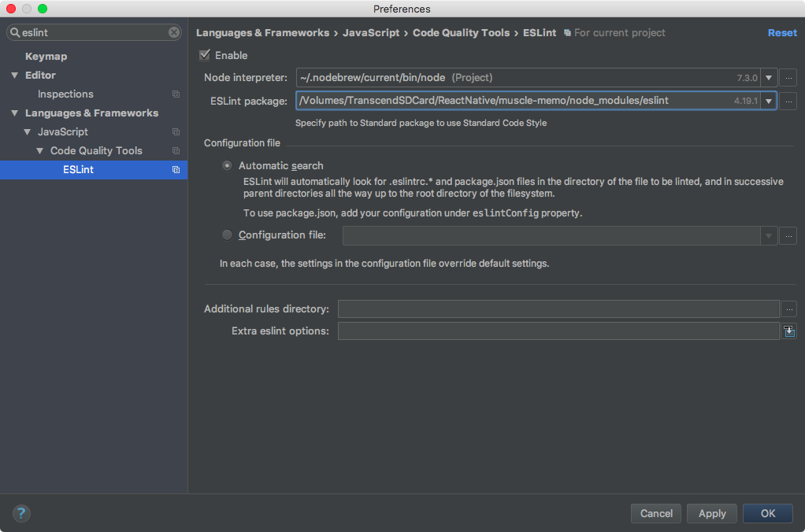Viewport: 805px width, 532px height.
Task: Collapse Code Quality Tools tree node
Action: point(39,151)
